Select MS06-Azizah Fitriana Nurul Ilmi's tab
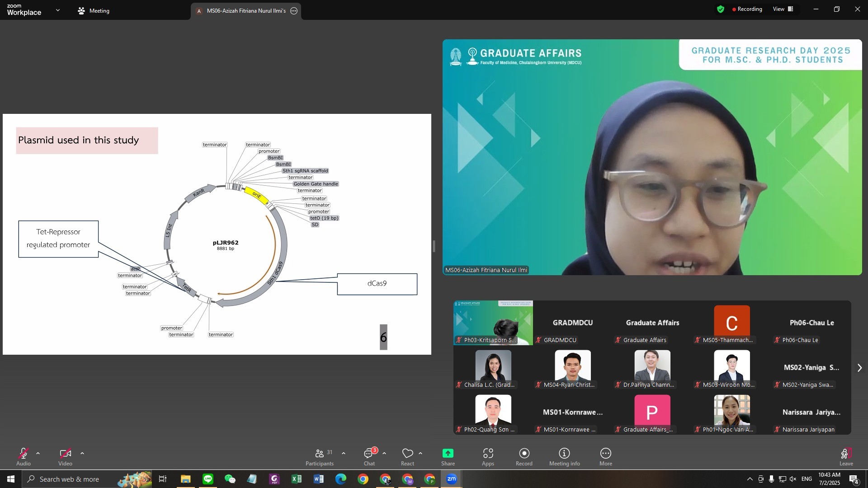The height and width of the screenshot is (488, 868). (245, 11)
